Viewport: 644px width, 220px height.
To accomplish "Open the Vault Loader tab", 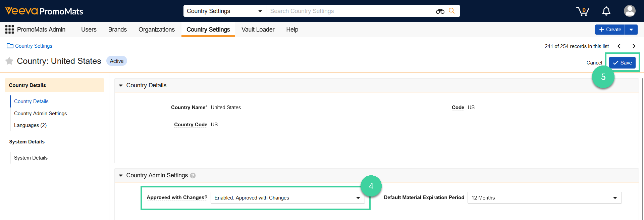I will (258, 30).
